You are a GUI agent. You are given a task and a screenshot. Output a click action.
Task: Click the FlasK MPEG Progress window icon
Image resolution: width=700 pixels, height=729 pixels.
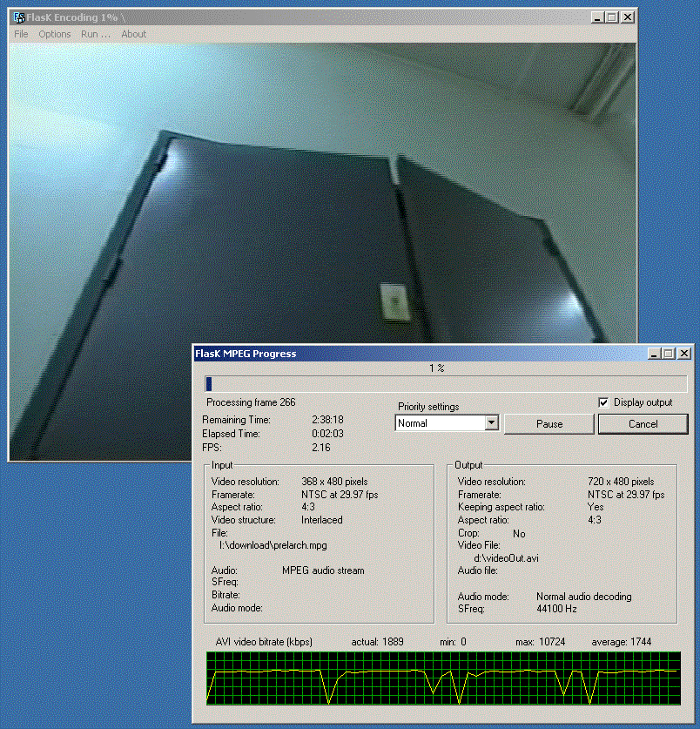201,353
